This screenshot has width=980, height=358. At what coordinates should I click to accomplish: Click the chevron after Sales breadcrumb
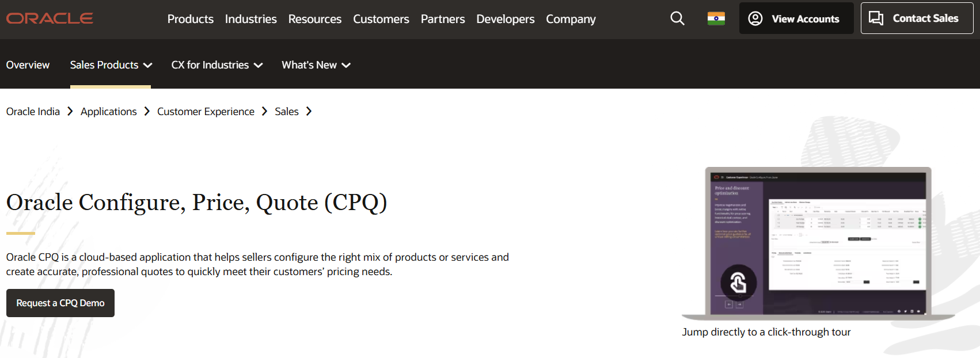[309, 111]
